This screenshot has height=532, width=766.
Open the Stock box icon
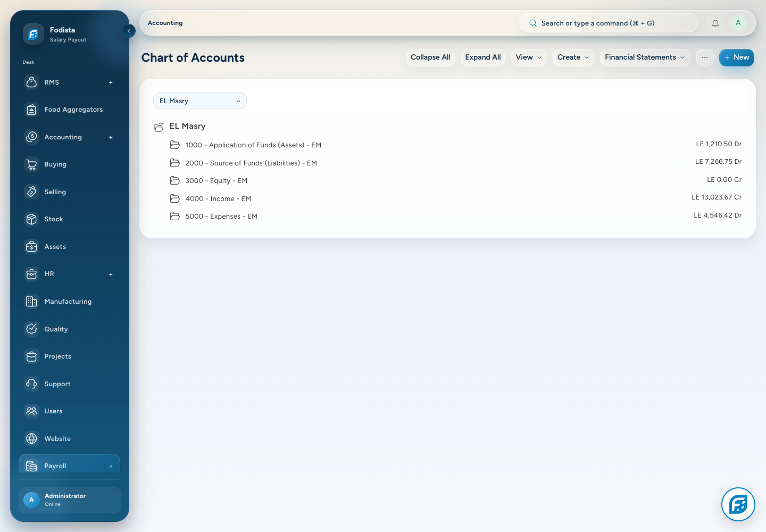pyautogui.click(x=32, y=219)
